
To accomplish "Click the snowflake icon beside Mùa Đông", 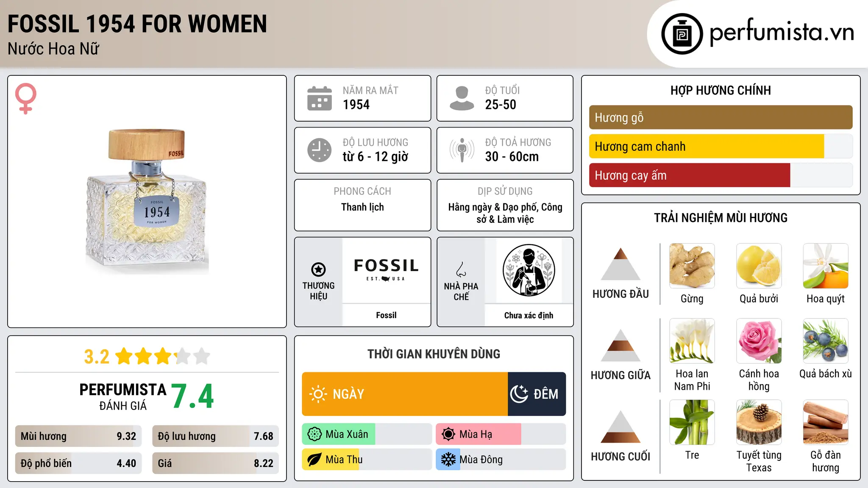I will [448, 460].
